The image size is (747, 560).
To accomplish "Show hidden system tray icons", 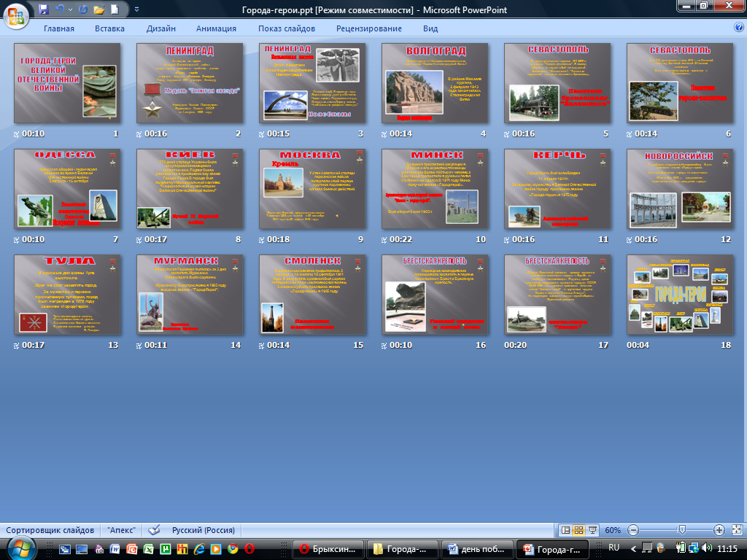I will pos(632,548).
